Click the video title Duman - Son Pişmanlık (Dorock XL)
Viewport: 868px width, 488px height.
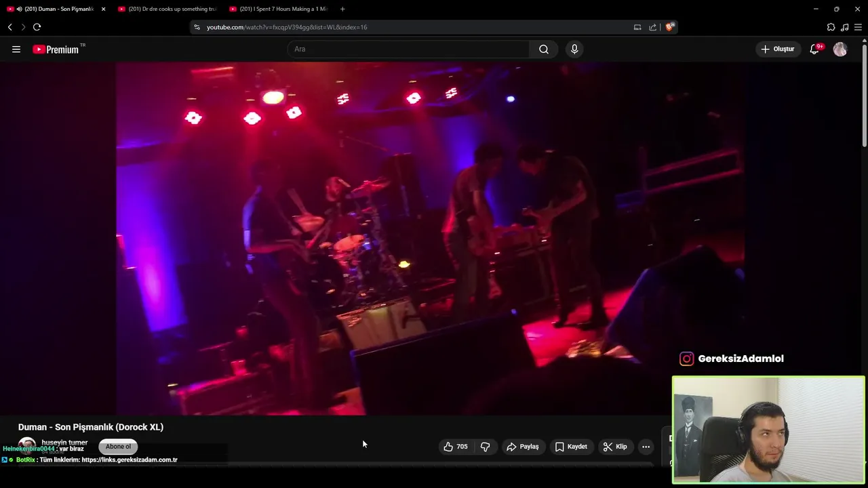click(x=91, y=427)
